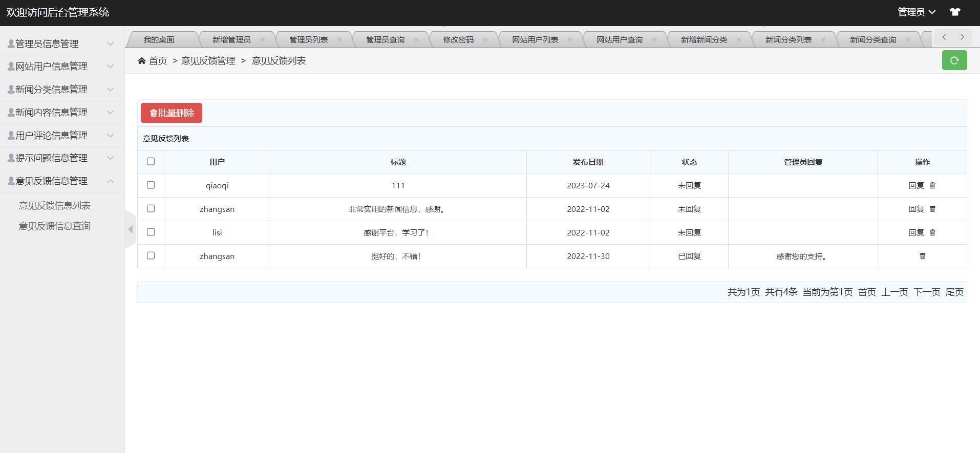Screen dimensions: 980x453
Task: Click the 感谢您的支持。 reply cell
Action: pos(803,256)
